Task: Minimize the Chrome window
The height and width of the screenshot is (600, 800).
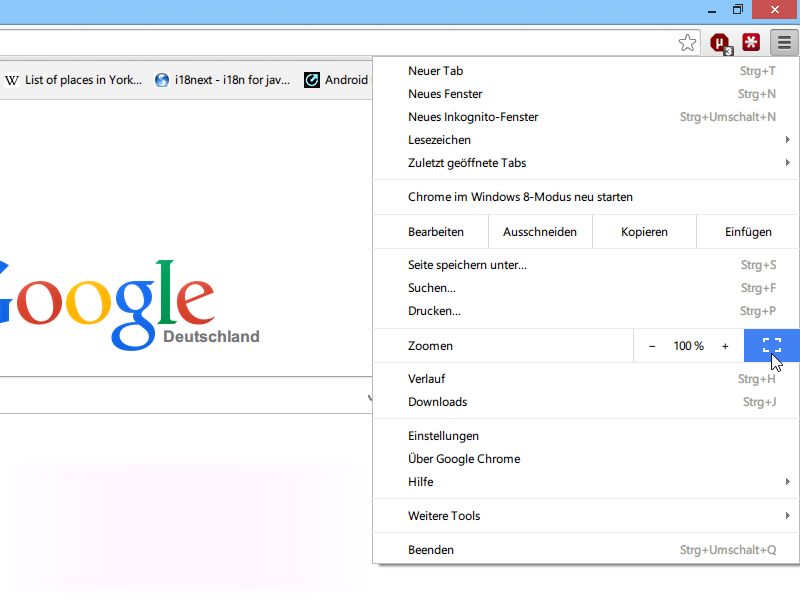Action: 712,10
